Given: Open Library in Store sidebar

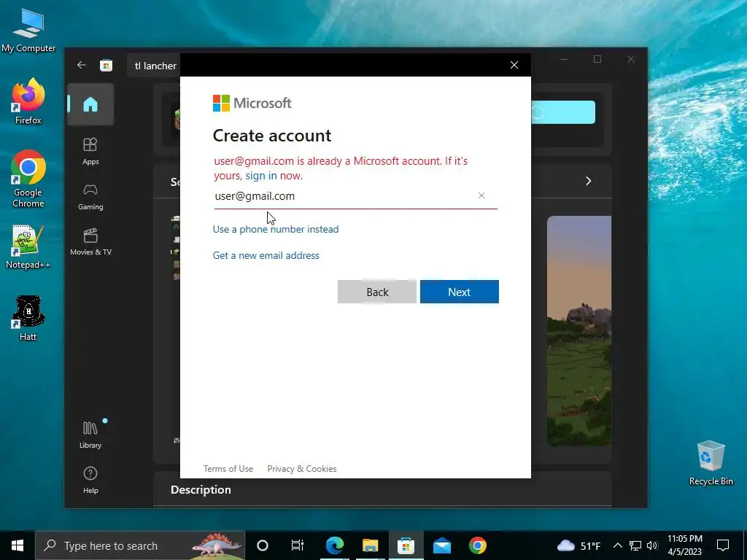Looking at the screenshot, I should [90, 435].
